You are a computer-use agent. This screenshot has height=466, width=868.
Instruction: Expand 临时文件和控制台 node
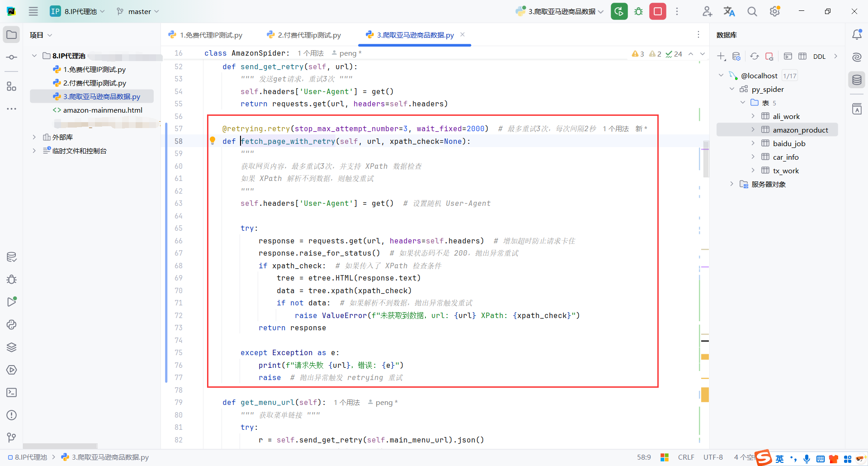coord(34,151)
